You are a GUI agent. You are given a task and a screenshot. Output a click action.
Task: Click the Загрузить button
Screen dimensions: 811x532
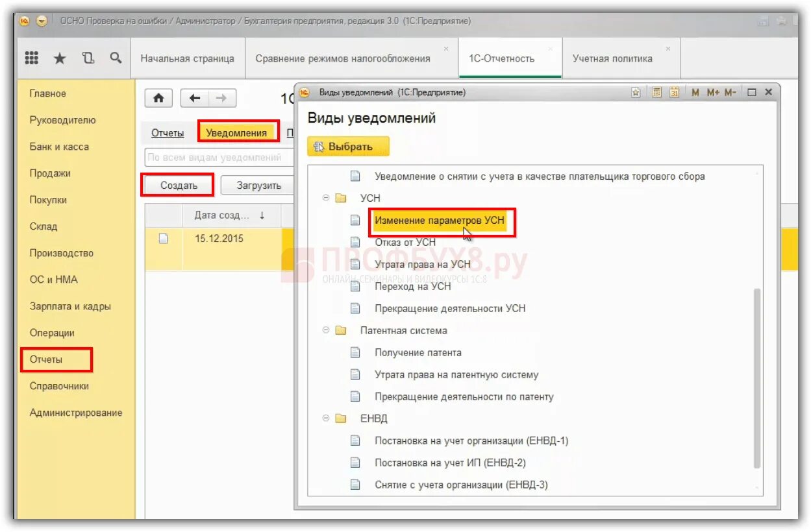coord(258,186)
